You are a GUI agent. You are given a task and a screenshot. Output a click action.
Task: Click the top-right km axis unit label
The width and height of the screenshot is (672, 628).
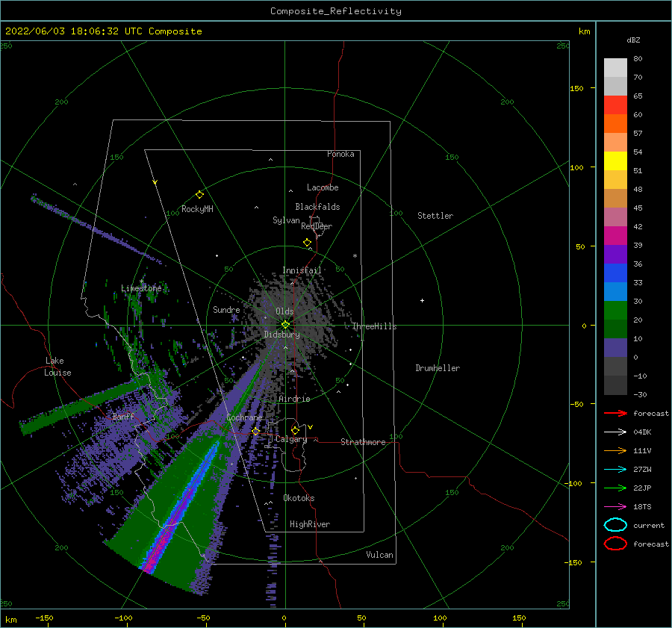[x=584, y=31]
